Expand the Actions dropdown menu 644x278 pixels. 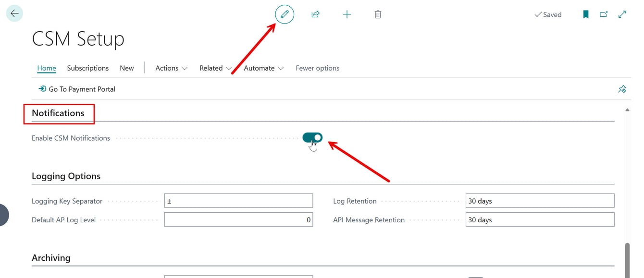pos(171,68)
